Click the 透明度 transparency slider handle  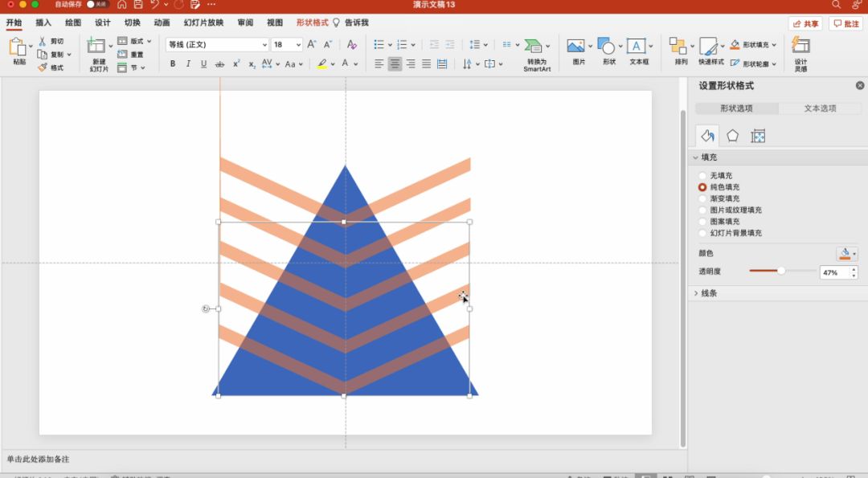click(x=781, y=271)
